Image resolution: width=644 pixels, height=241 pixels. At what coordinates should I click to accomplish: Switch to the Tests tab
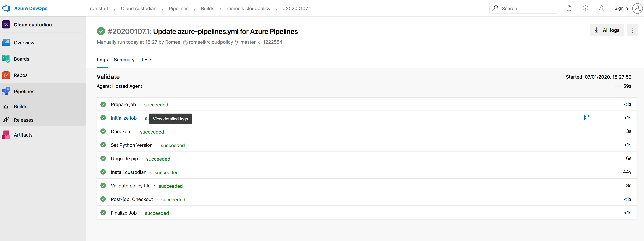[147, 60]
